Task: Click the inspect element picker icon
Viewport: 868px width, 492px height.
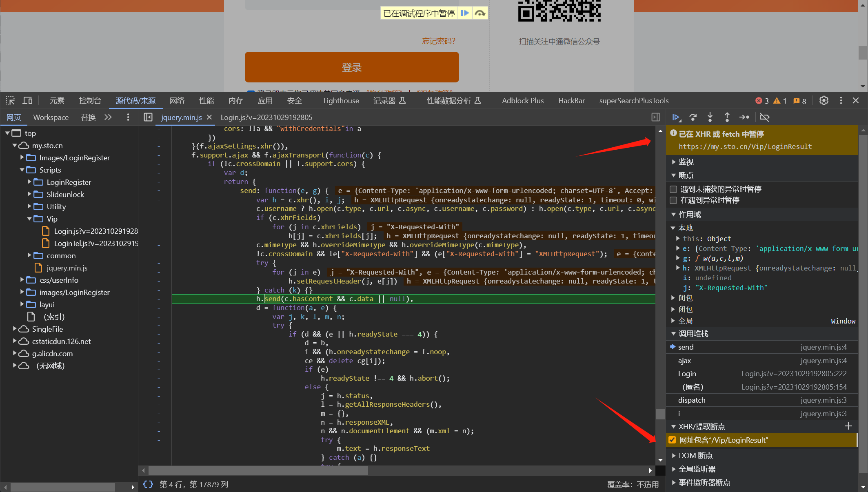Action: (10, 101)
